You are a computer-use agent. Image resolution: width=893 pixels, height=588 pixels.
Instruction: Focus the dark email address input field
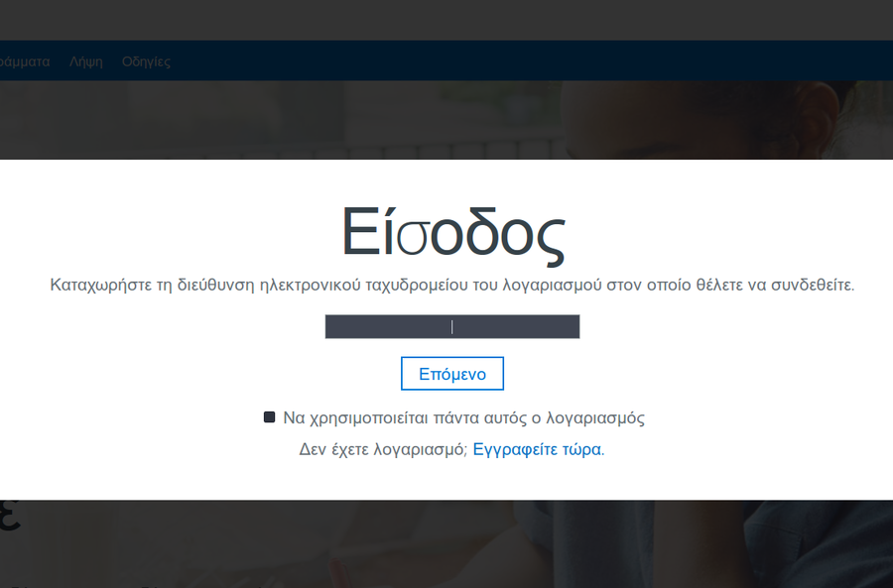pos(397,327)
